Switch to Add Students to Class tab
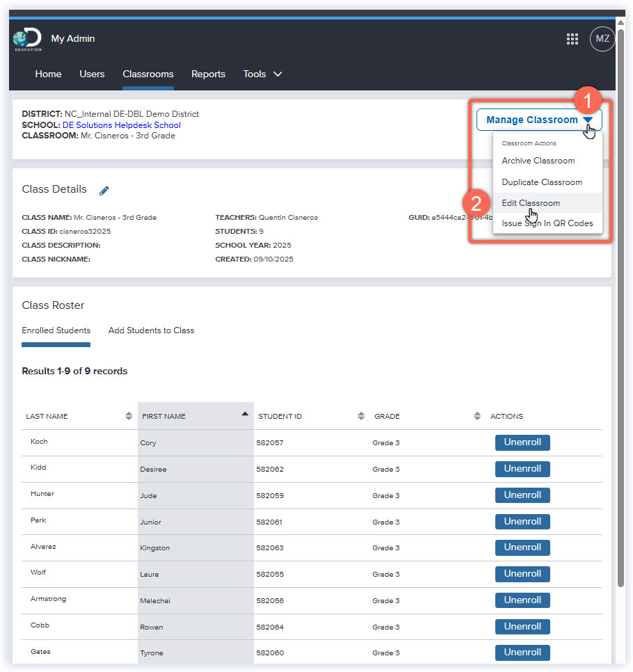Screen dimensions: 633x672 tap(151, 330)
